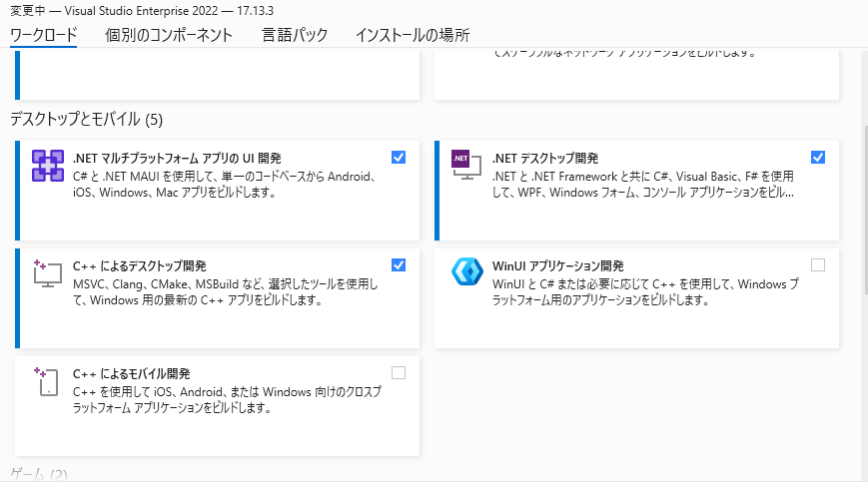Uncheck the .NET デスクトップ開発 checkbox
868x482 pixels.
818,158
